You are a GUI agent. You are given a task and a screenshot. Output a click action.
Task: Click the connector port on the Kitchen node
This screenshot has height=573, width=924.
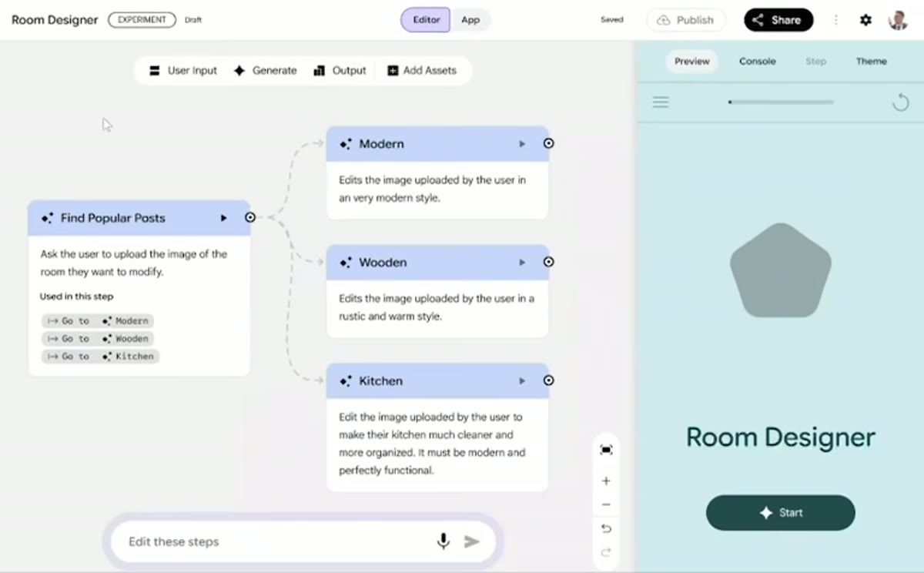(x=548, y=380)
